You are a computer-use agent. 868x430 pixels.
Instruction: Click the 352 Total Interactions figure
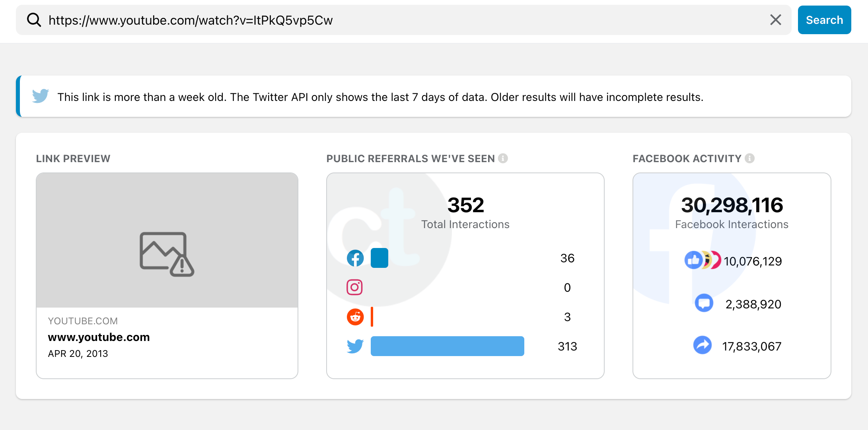(465, 205)
